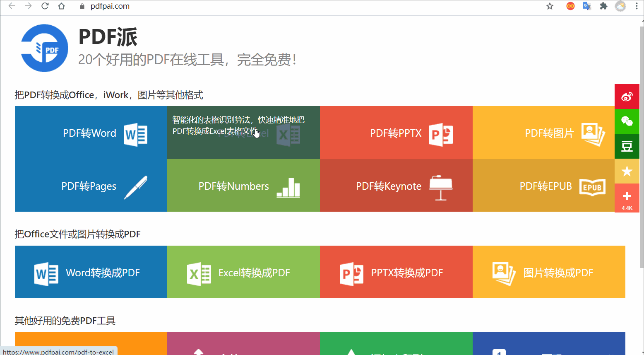Toggle the bookmark star in the address bar
The height and width of the screenshot is (355, 644).
pos(550,6)
